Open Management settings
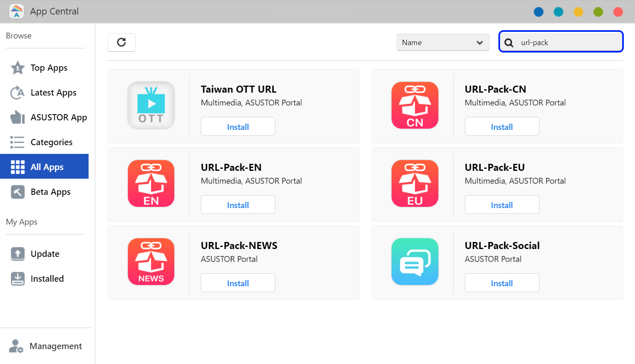The width and height of the screenshot is (635, 364). point(46,346)
